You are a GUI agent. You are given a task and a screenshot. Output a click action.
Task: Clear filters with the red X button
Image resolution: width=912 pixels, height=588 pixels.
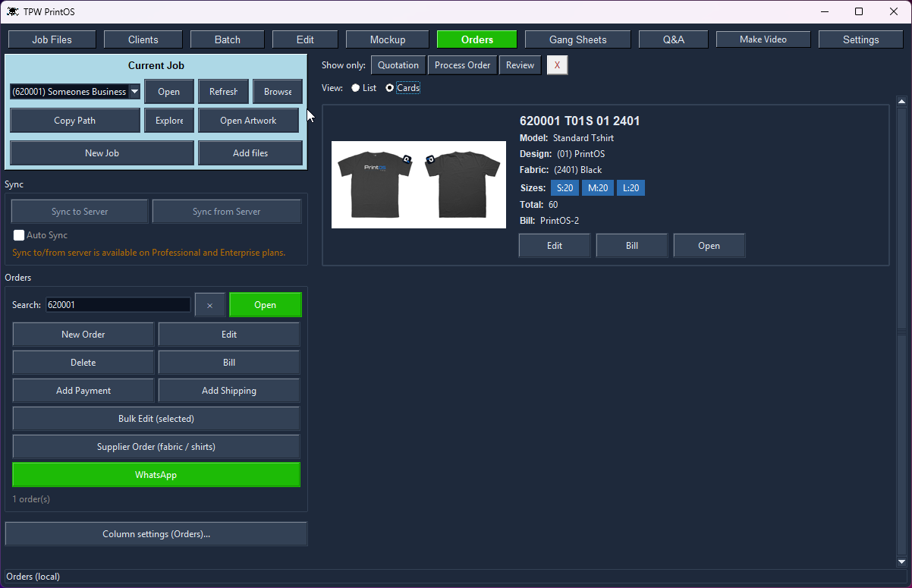(x=557, y=65)
